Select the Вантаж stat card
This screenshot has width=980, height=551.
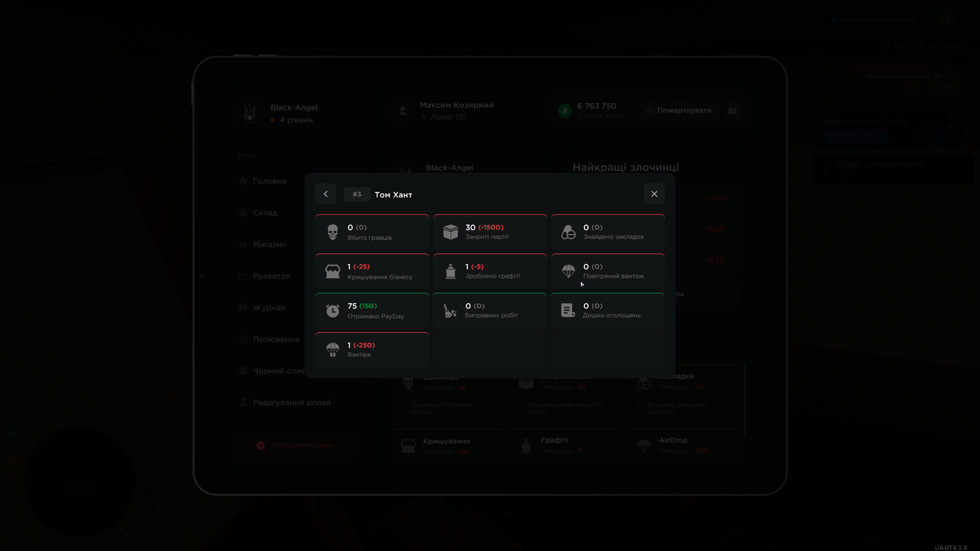[x=372, y=350]
